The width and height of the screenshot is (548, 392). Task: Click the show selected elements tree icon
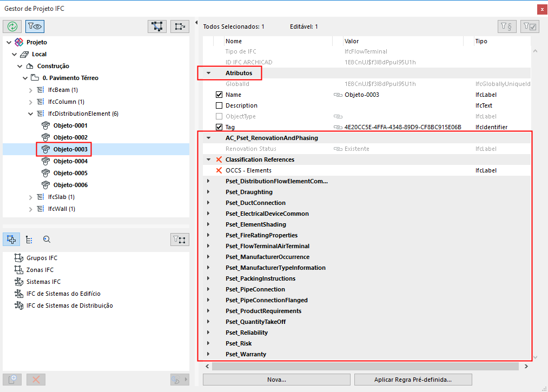point(180,26)
